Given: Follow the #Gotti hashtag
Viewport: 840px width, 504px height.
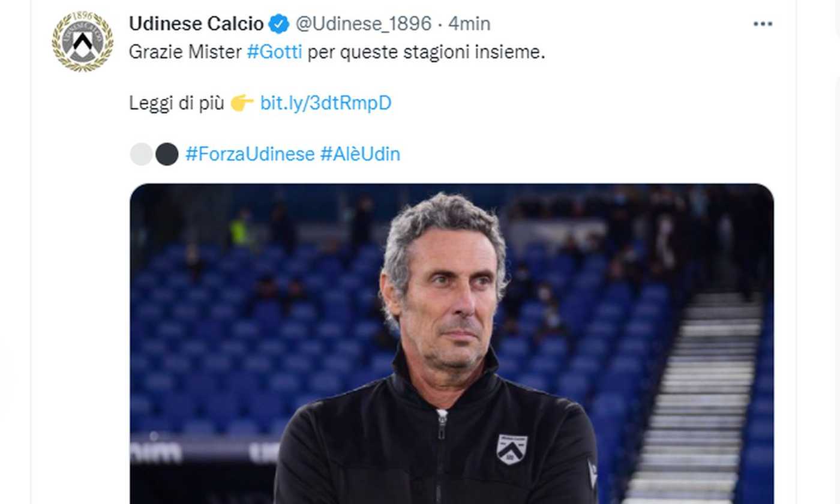Looking at the screenshot, I should pyautogui.click(x=274, y=52).
